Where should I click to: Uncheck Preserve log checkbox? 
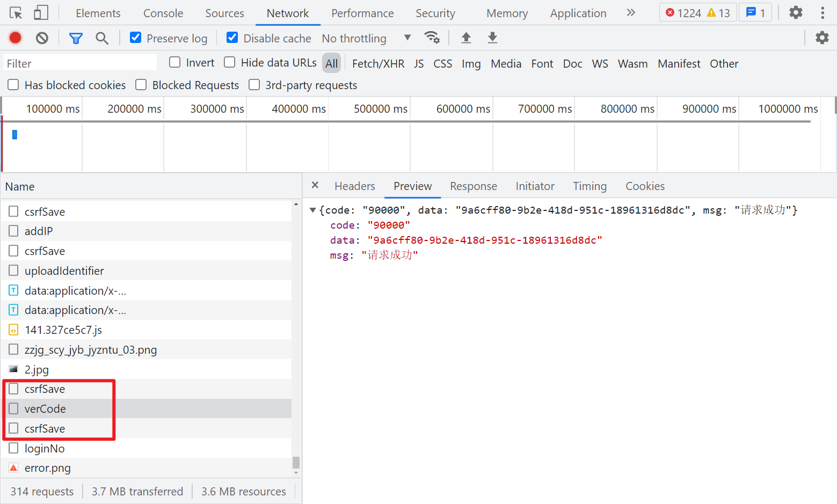coord(136,38)
